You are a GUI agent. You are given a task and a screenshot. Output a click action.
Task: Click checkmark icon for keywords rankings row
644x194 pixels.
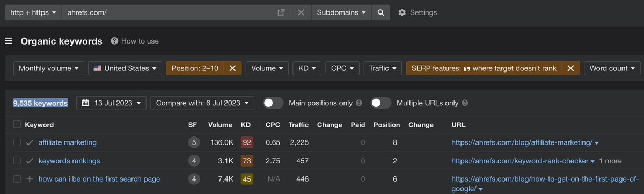click(x=30, y=161)
